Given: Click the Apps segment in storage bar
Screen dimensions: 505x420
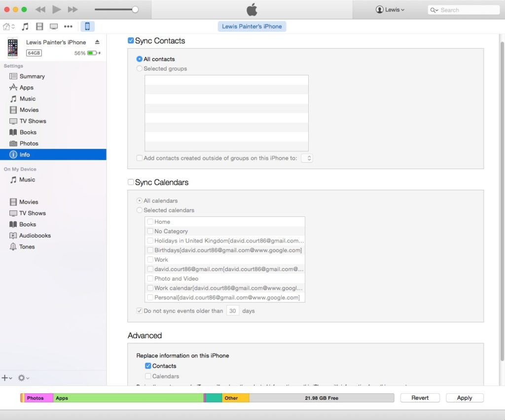Looking at the screenshot, I should pos(128,398).
